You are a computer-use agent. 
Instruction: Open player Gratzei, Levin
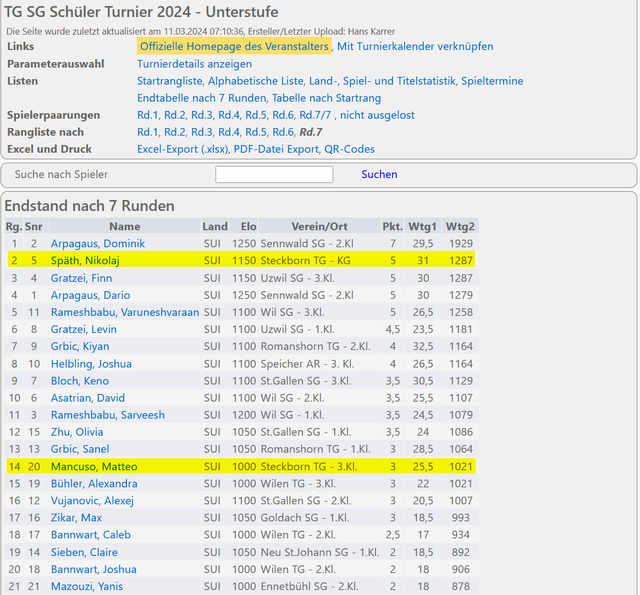click(x=84, y=329)
